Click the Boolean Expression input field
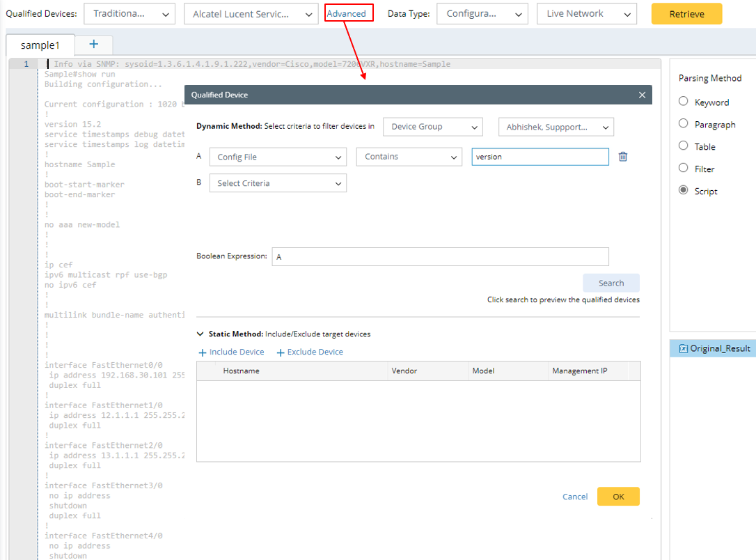756x560 pixels. click(440, 257)
